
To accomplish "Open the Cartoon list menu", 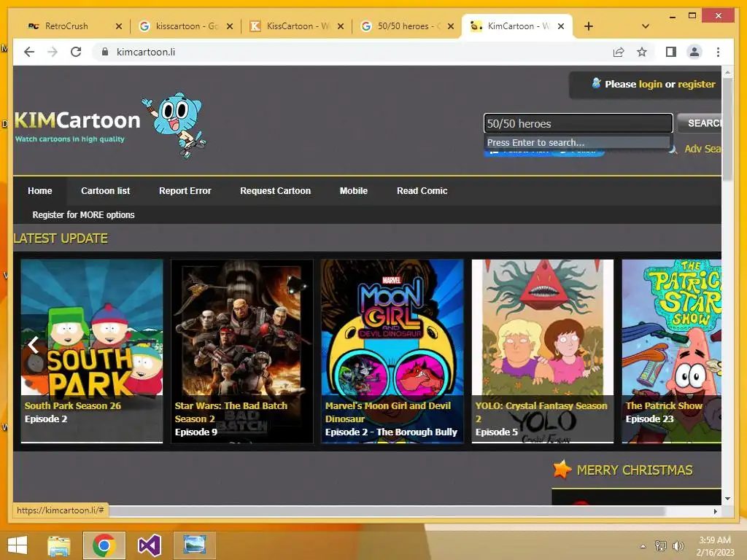I will [105, 191].
